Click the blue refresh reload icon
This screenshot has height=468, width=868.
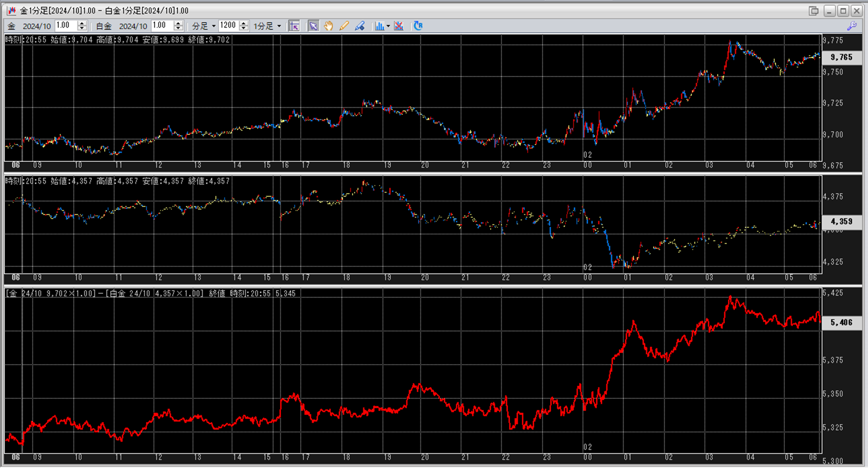(x=418, y=26)
